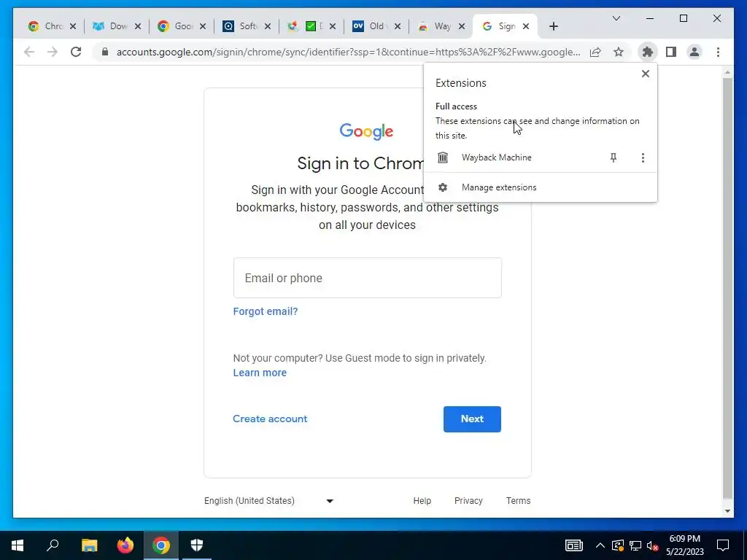
Task: Click the Chrome taskbar icon
Action: coord(161,545)
